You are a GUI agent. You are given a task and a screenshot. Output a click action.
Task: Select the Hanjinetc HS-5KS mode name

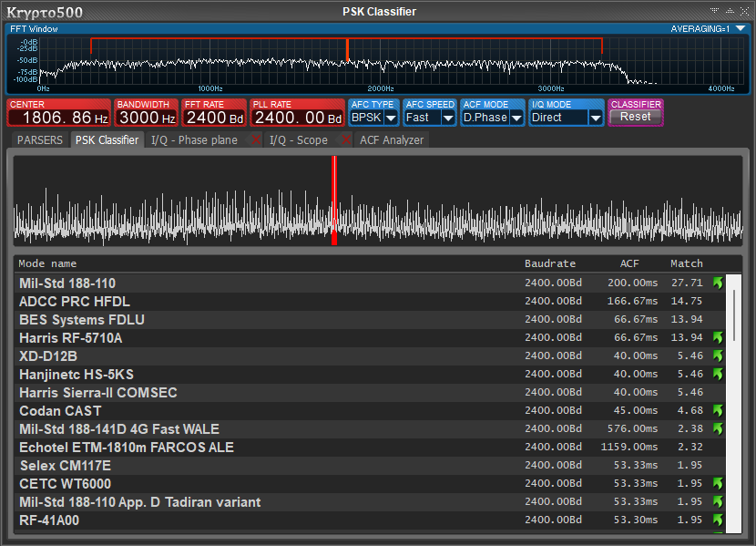(x=77, y=375)
